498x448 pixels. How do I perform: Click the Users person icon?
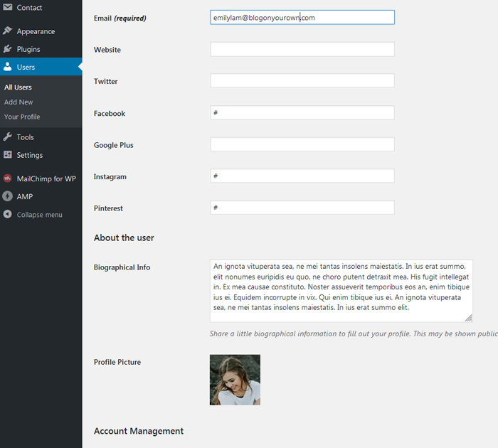point(7,67)
